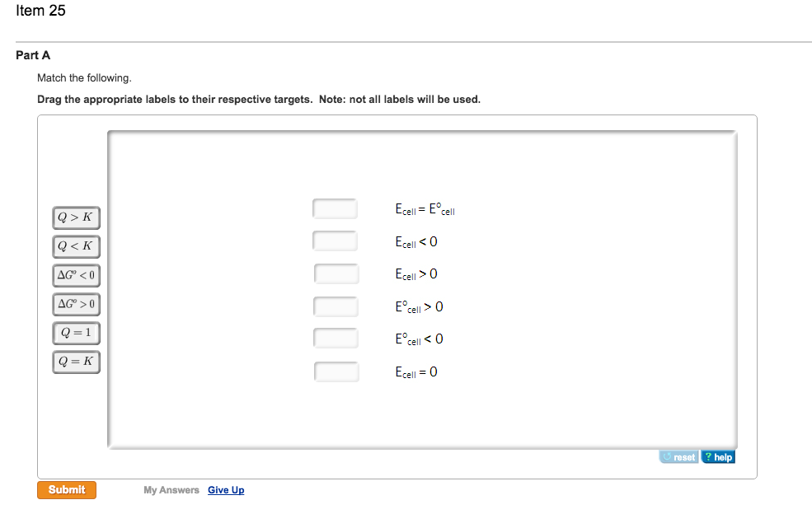Click the target box beside Ecell = E°cell

pyautogui.click(x=335, y=208)
